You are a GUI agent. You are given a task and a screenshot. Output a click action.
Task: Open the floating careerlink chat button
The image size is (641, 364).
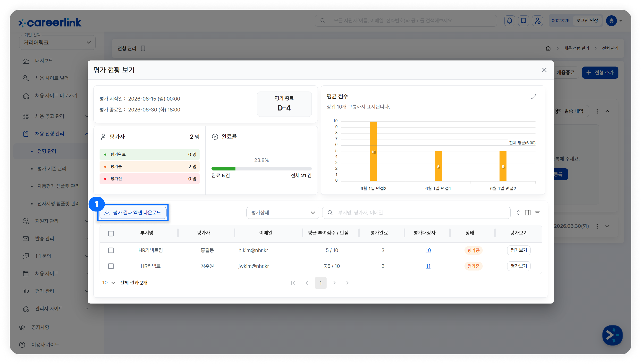[612, 335]
